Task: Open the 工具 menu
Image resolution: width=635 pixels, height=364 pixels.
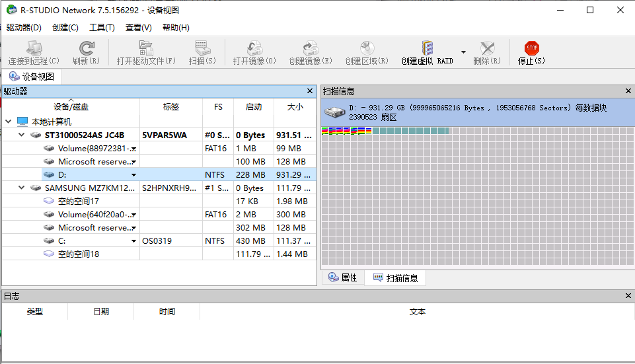Action: coord(102,28)
